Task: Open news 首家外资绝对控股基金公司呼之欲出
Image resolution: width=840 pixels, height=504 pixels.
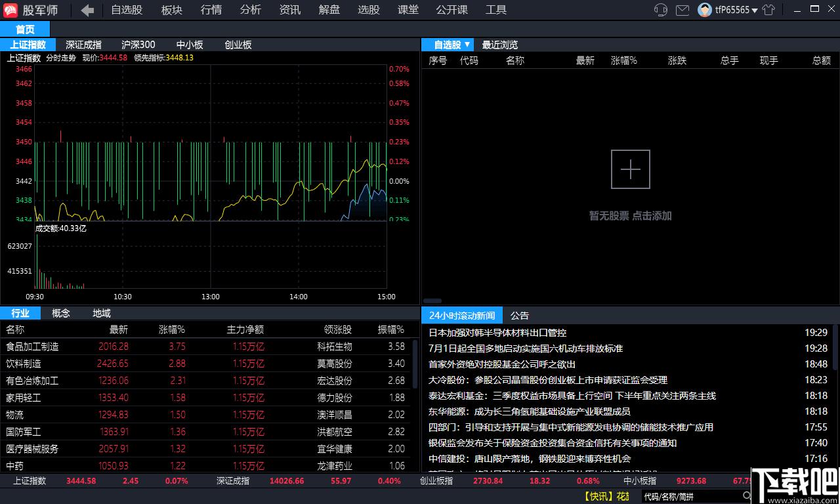Action: [502, 364]
